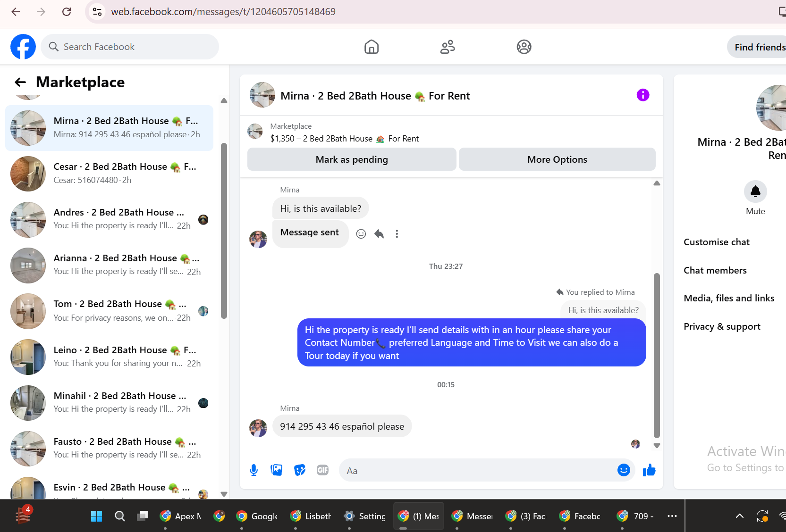Select the quoted 'Hi, is this available?' reply
The height and width of the screenshot is (532, 786).
(x=603, y=310)
